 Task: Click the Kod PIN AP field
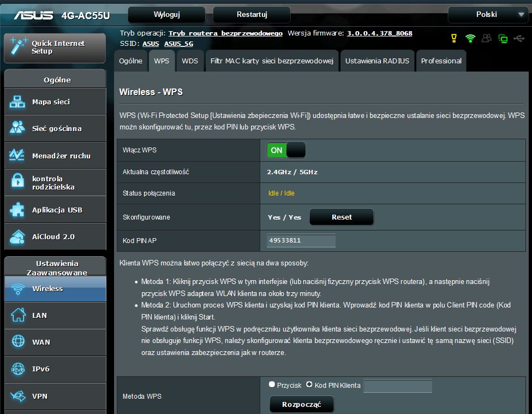click(301, 240)
